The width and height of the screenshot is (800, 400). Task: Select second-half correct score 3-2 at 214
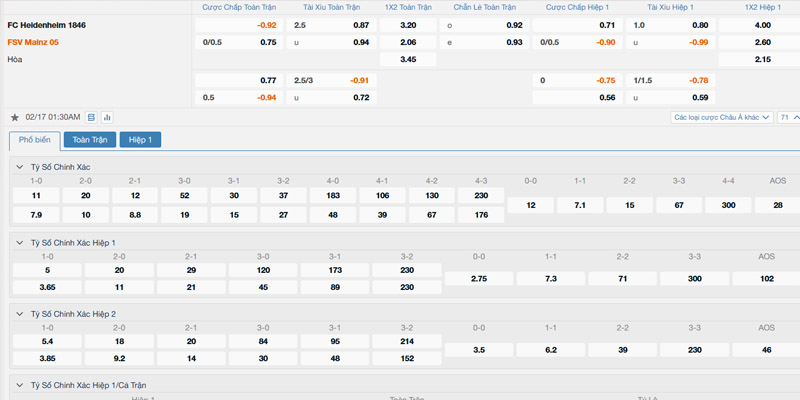tap(407, 341)
